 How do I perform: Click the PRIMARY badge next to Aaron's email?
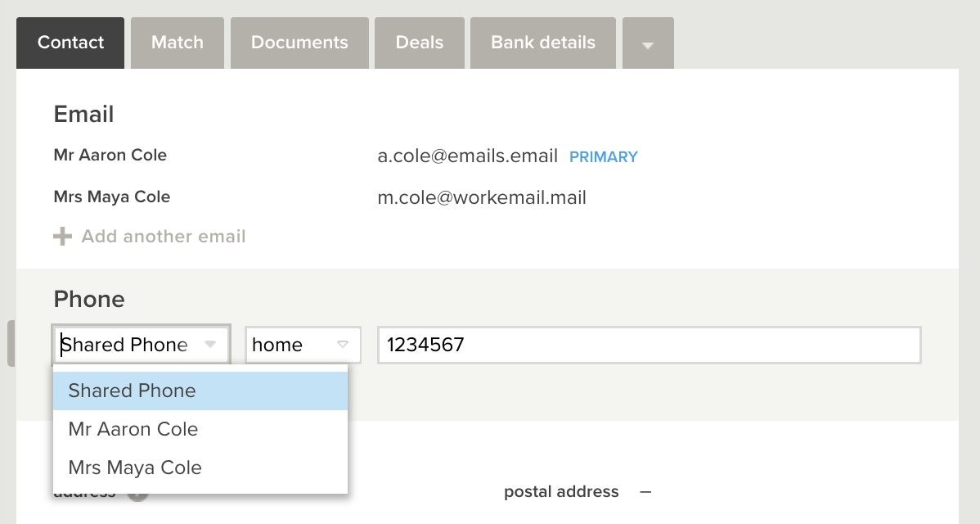[604, 157]
